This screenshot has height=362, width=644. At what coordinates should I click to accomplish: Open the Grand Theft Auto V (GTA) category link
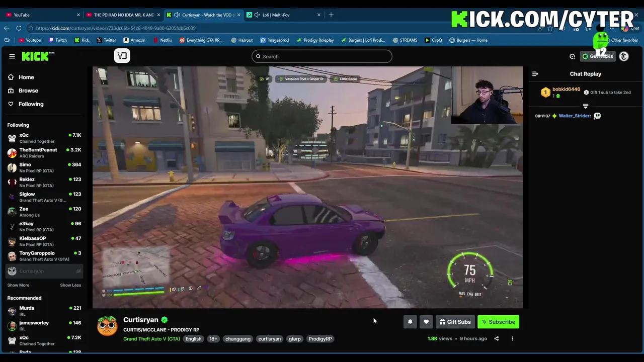click(x=151, y=339)
